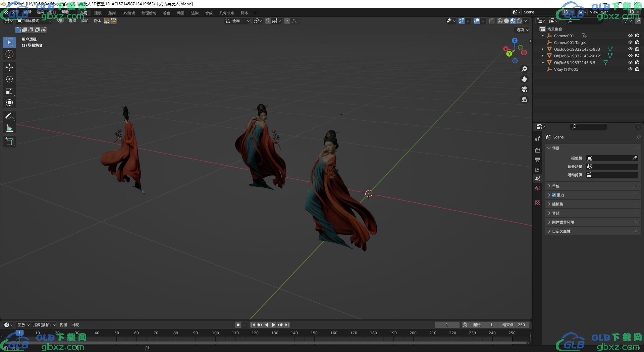Viewport: 644px width, 352px height.
Task: Jump to the timeline end frame
Action: [x=287, y=325]
